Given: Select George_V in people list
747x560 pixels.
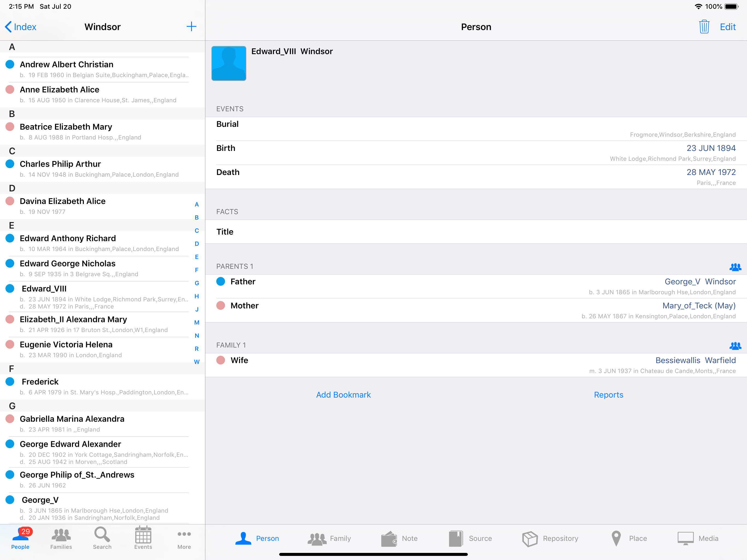Looking at the screenshot, I should [102, 508].
